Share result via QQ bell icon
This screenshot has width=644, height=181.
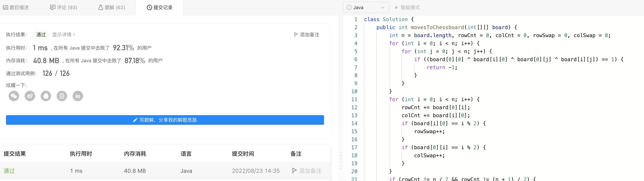46,96
